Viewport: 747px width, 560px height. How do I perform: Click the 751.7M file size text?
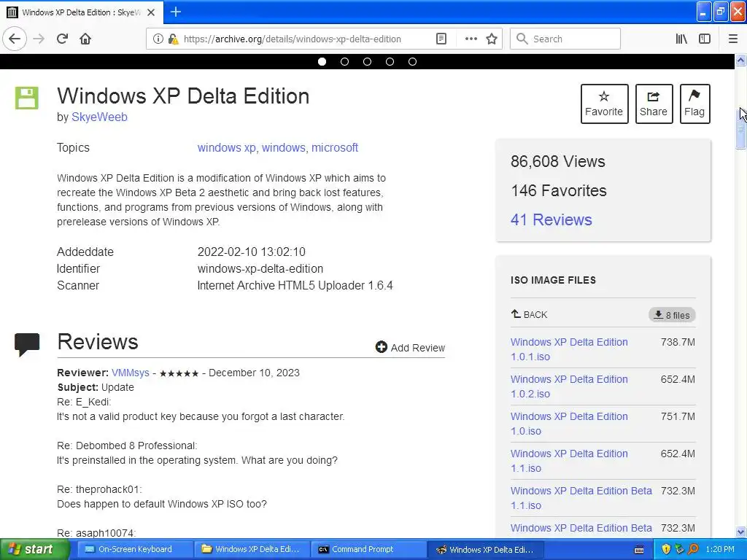tap(678, 416)
